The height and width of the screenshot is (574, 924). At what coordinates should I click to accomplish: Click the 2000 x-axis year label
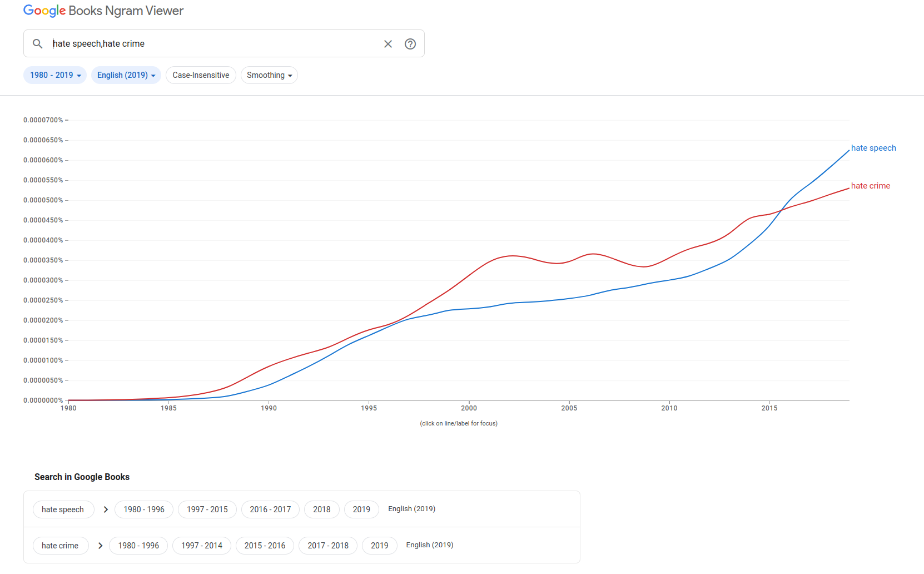pos(469,408)
